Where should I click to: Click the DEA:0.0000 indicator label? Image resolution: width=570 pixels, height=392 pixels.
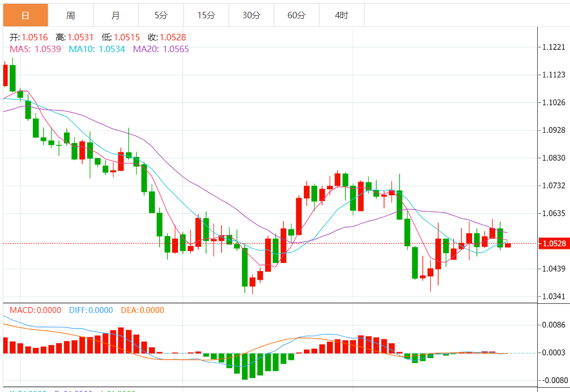(142, 310)
